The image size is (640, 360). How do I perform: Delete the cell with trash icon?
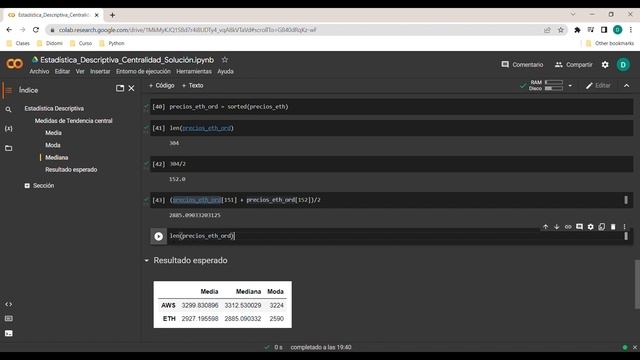(x=613, y=227)
